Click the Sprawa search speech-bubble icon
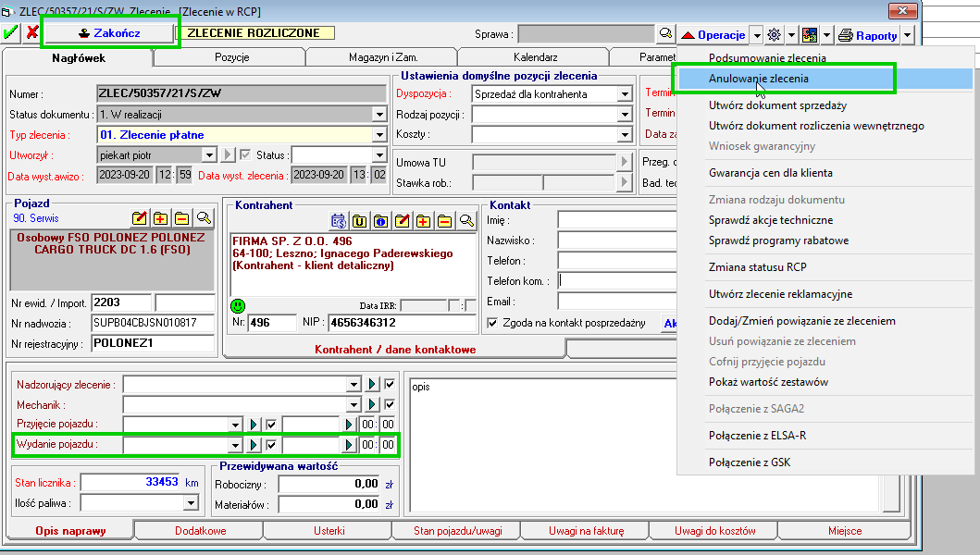This screenshot has width=980, height=555. [665, 34]
